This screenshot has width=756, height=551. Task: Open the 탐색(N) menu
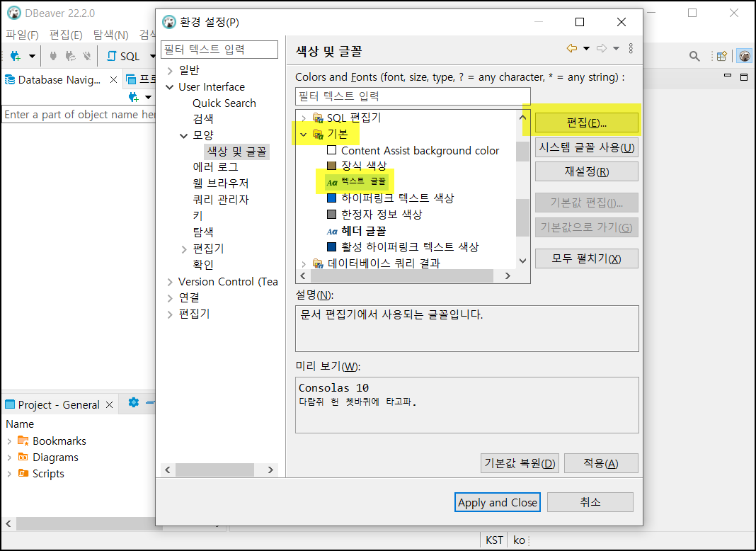point(111,35)
